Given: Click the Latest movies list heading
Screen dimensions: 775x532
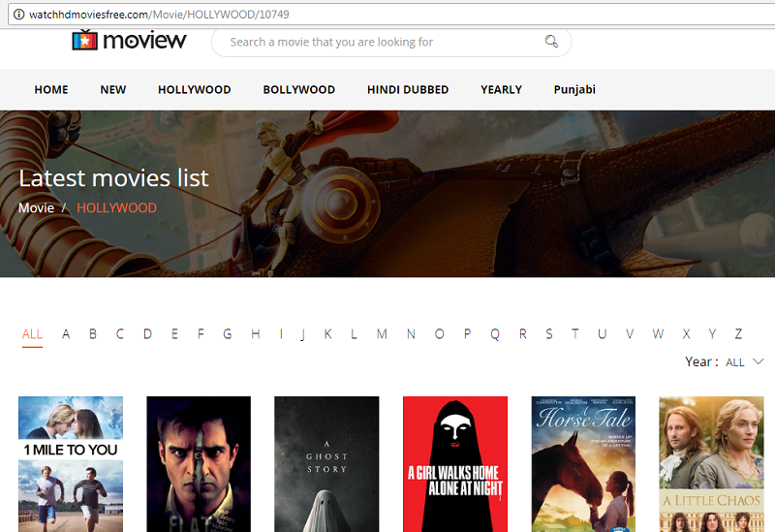Looking at the screenshot, I should [x=113, y=178].
